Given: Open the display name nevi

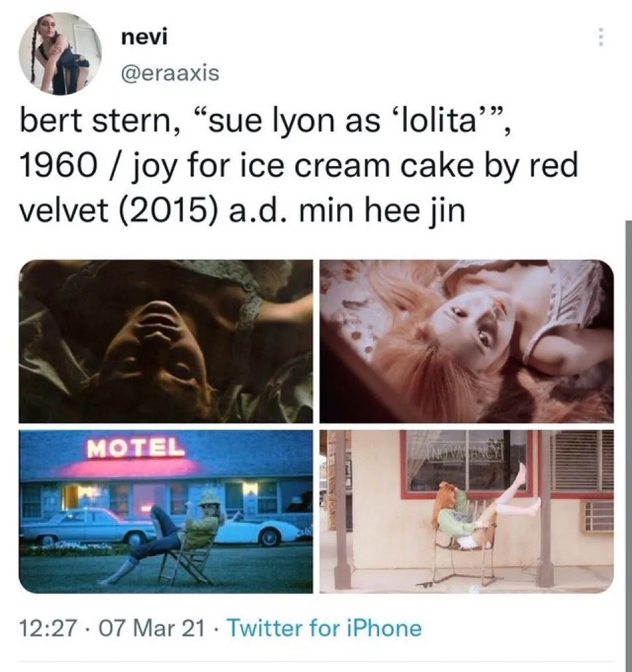Looking at the screenshot, I should [x=144, y=37].
